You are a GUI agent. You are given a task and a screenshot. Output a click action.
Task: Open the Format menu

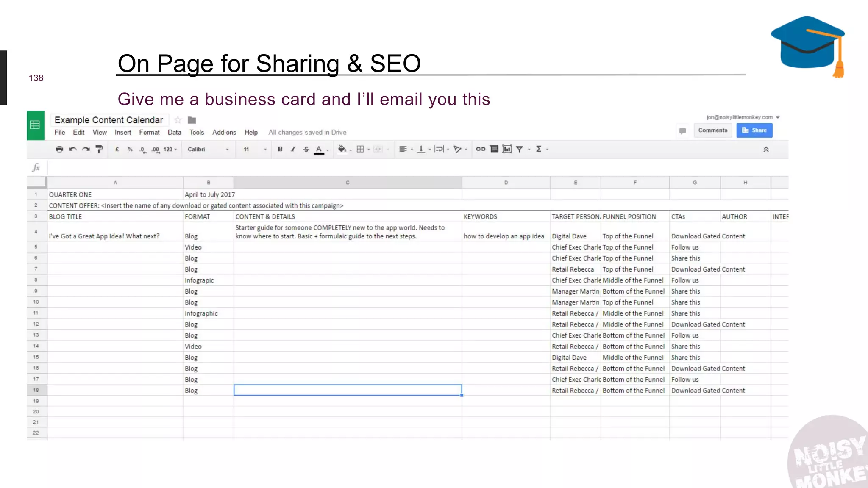pos(150,132)
